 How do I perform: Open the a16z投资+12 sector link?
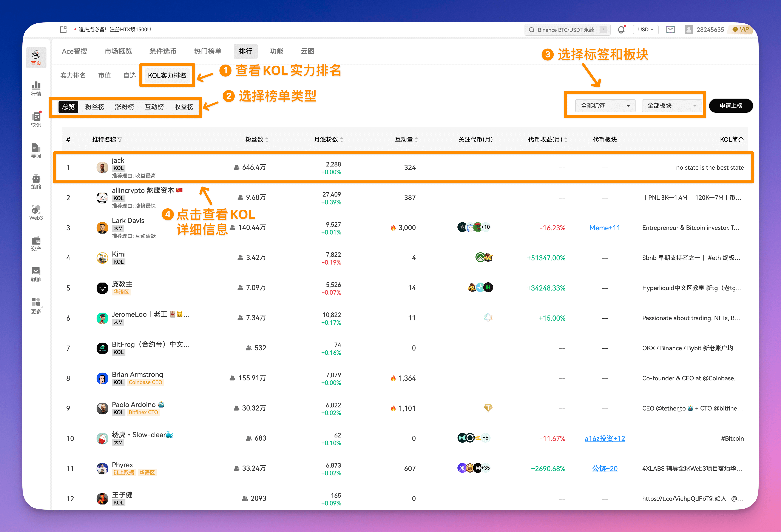pyautogui.click(x=605, y=438)
